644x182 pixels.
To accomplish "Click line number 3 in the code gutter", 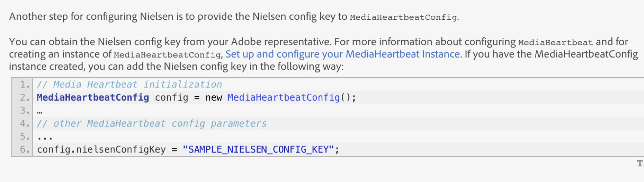I will pos(24,110).
